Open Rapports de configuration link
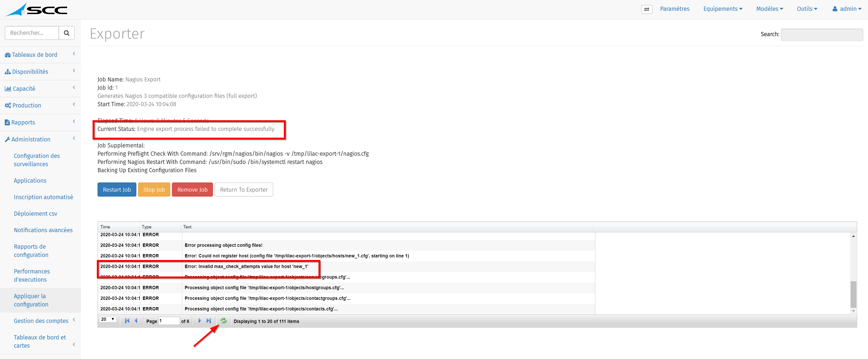Screen dimensions: 868x359 tap(31, 251)
